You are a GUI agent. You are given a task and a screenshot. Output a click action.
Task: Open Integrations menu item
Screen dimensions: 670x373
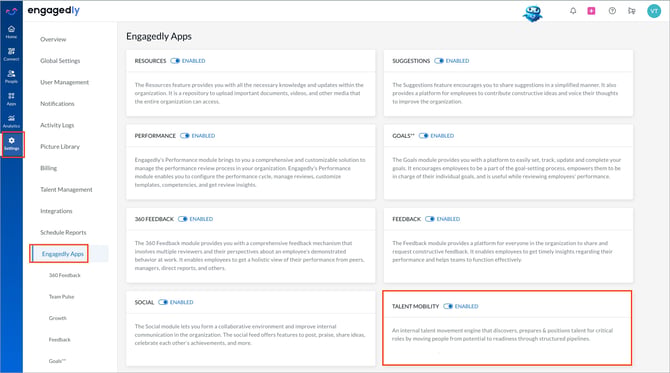pos(56,211)
